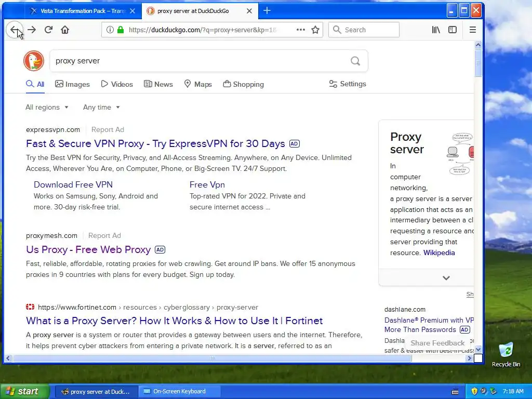
Task: Open the home page via house icon
Action: point(65,30)
